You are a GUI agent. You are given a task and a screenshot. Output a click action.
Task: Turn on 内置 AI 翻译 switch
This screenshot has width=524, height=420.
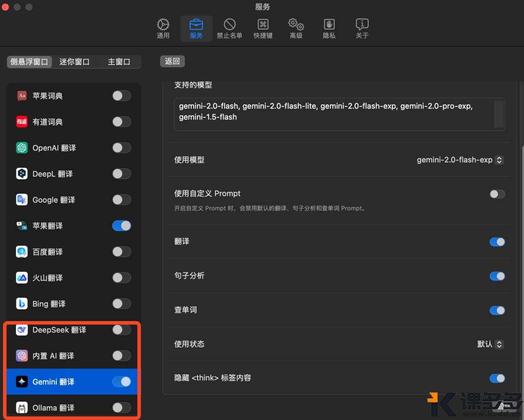coord(122,355)
